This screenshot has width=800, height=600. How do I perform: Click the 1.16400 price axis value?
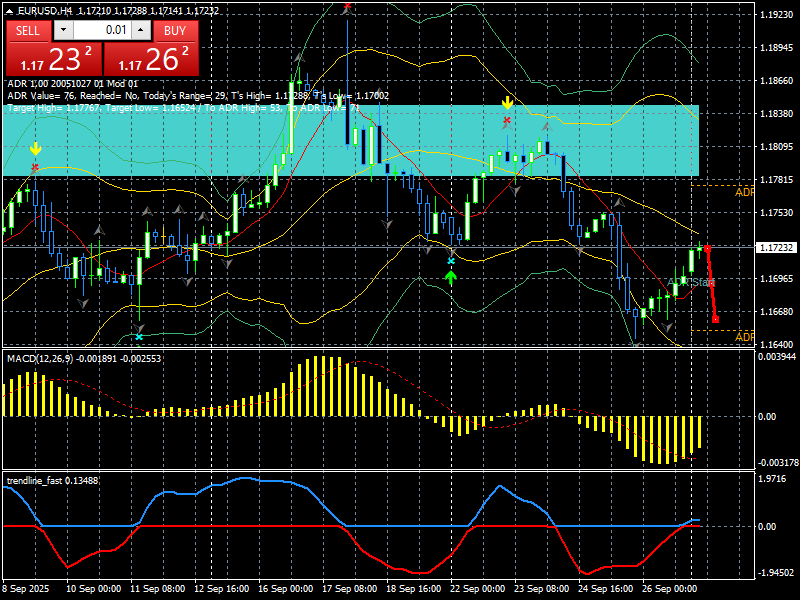777,345
